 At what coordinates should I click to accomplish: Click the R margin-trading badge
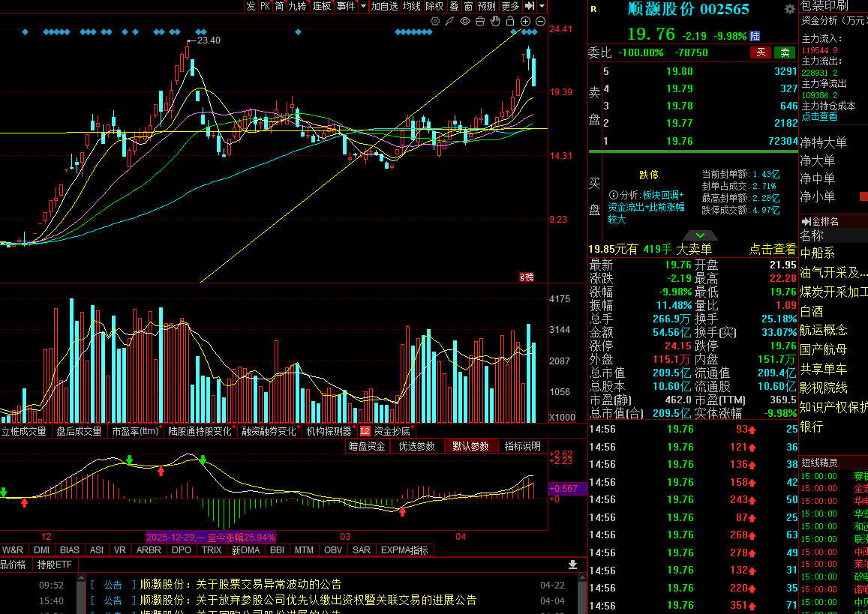coord(593,9)
